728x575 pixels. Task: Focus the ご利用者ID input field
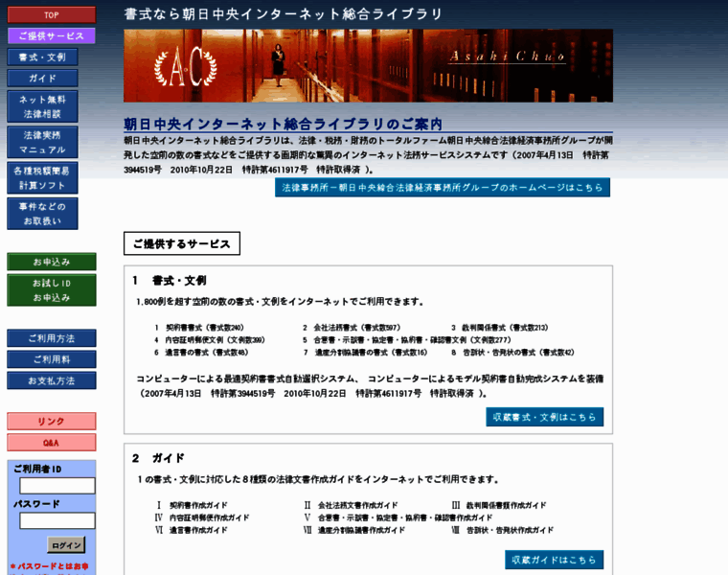[57, 486]
